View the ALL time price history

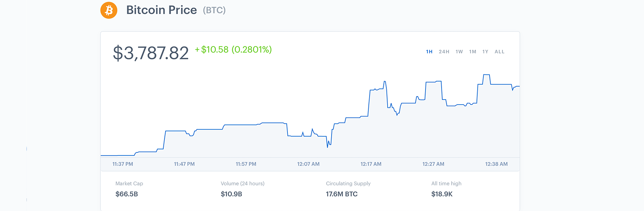click(499, 52)
